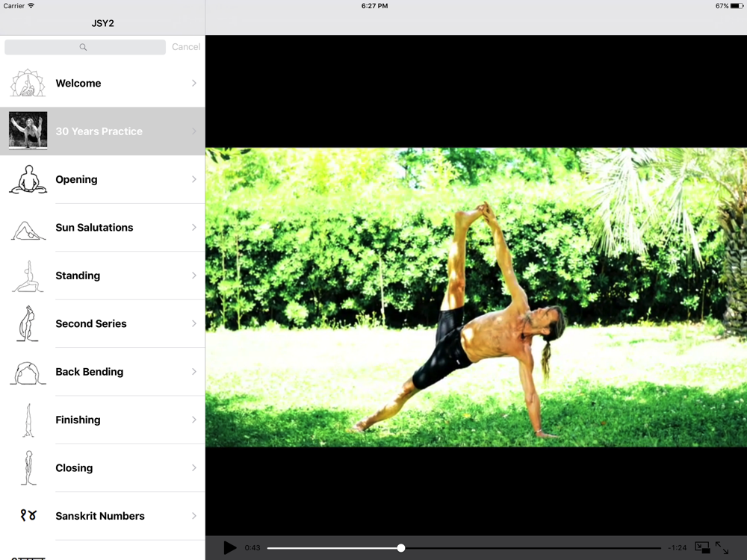The width and height of the screenshot is (747, 560).
Task: Go to Closing section
Action: point(102,467)
